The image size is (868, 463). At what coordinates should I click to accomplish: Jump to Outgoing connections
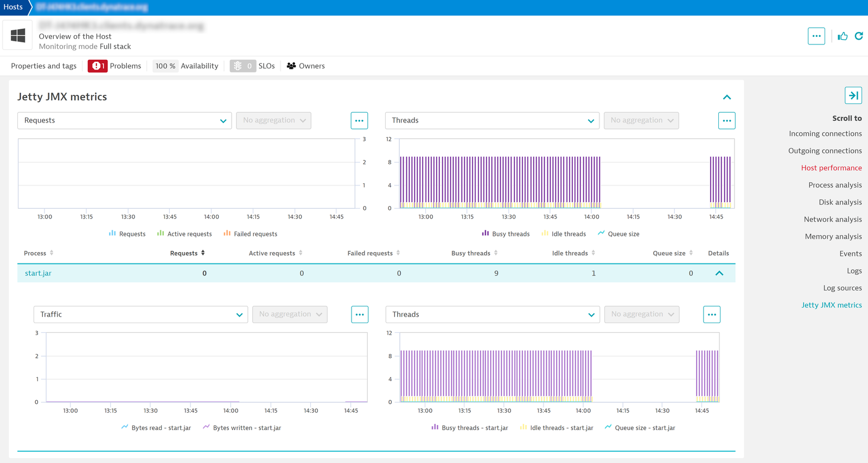(x=825, y=151)
